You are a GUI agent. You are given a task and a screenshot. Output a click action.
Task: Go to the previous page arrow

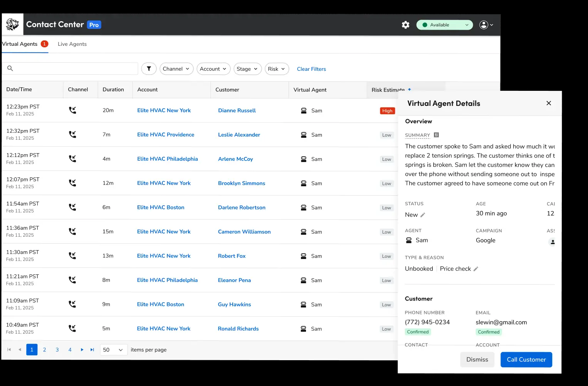[20, 349]
